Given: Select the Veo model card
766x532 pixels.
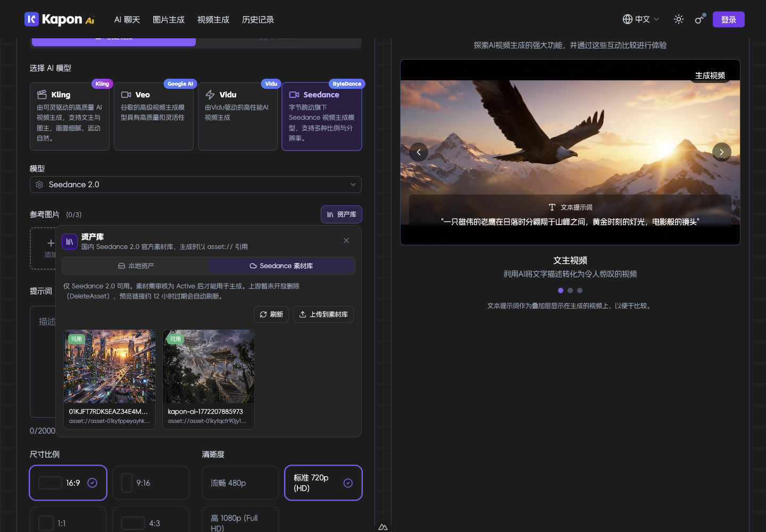Looking at the screenshot, I should [x=154, y=117].
